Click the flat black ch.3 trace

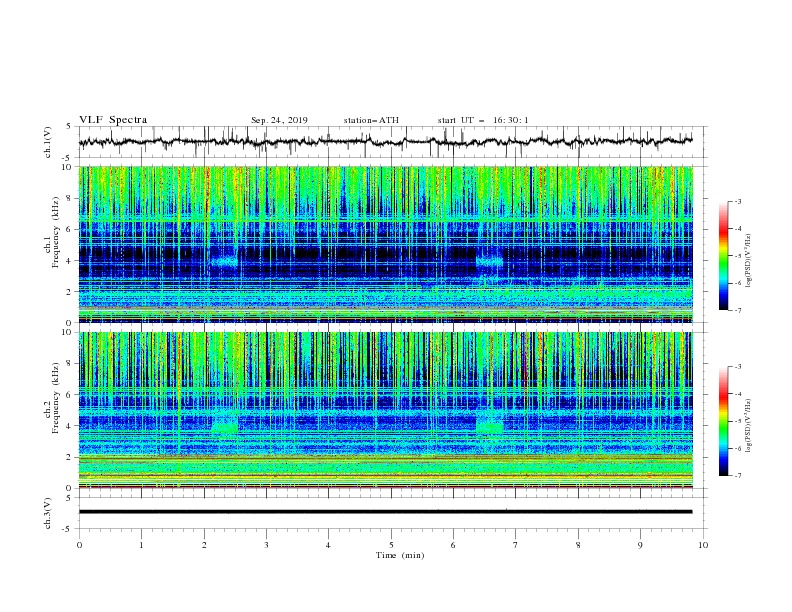pyautogui.click(x=385, y=512)
